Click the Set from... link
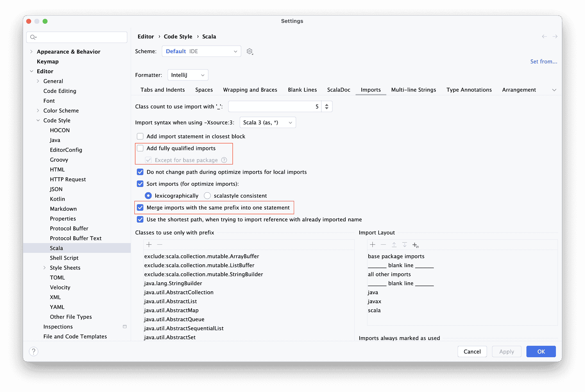Viewport: 585px width, 392px height. click(544, 62)
